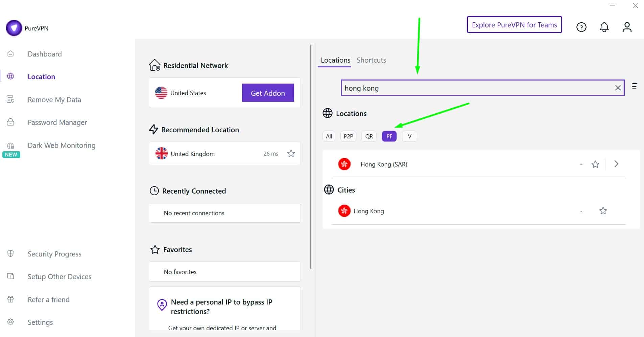Open the Dashboard home icon

(x=10, y=54)
